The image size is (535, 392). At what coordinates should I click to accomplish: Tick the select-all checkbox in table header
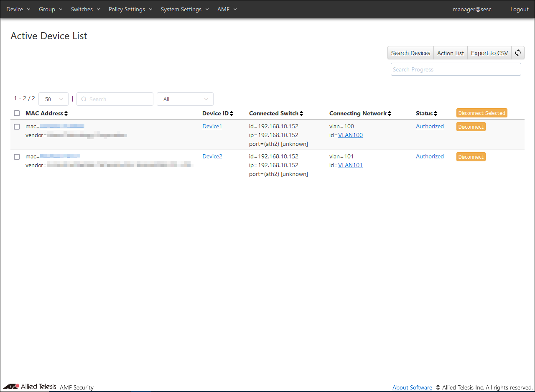[x=17, y=113]
